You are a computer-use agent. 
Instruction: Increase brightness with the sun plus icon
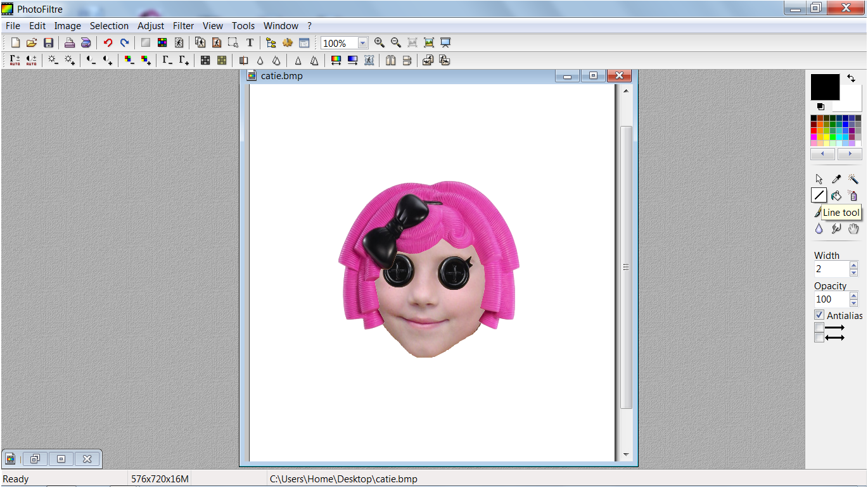(70, 60)
